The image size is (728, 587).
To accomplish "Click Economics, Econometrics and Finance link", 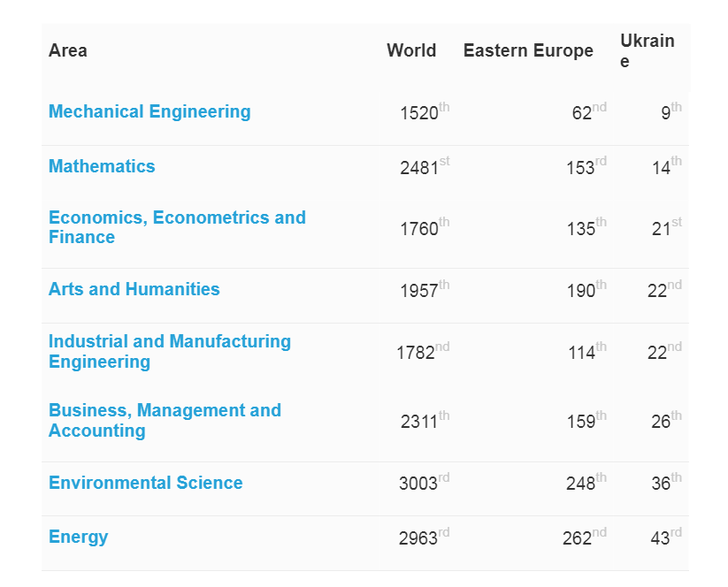I will click(x=177, y=227).
